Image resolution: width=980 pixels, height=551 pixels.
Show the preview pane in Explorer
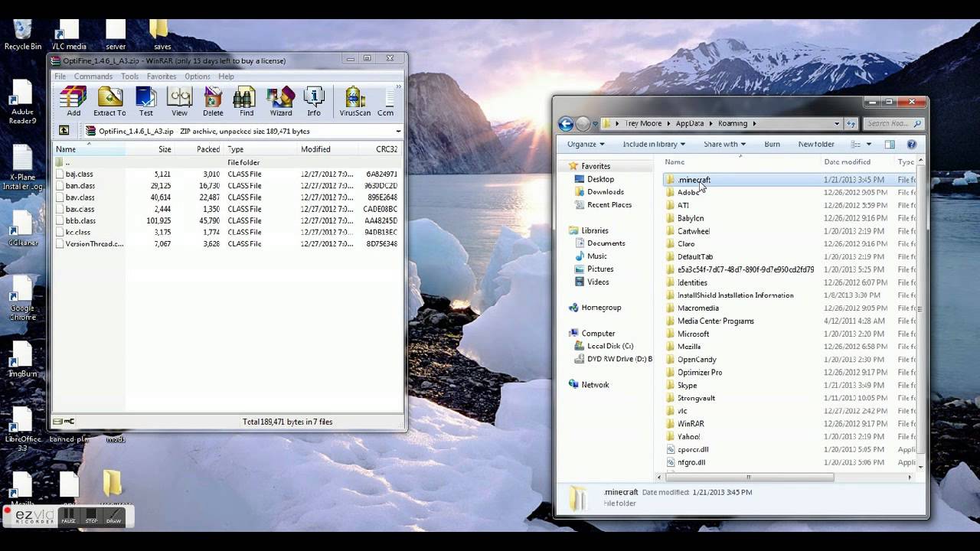tap(890, 144)
